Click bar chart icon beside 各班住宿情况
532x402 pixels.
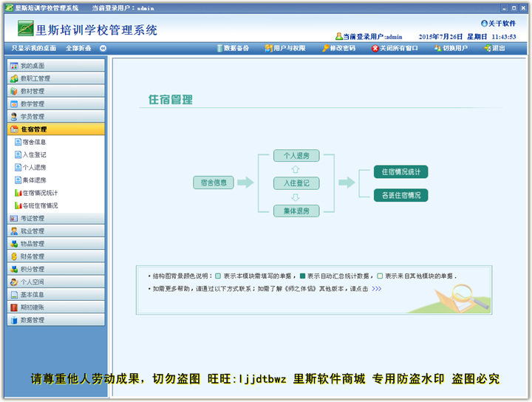click(18, 205)
